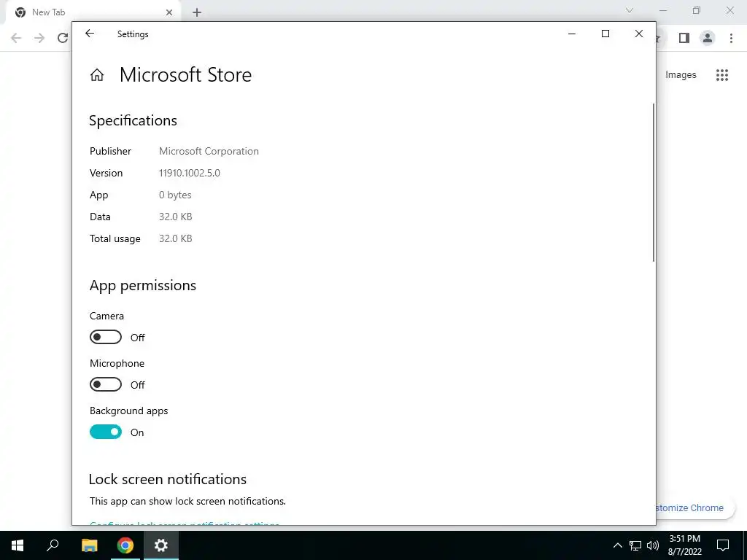747x560 pixels.
Task: Turn on the Camera permission toggle
Action: pyautogui.click(x=106, y=337)
